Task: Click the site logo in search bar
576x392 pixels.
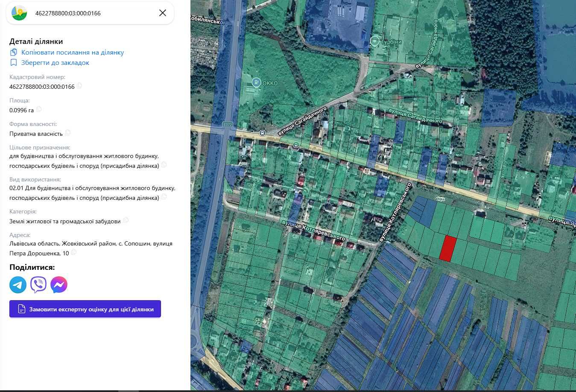Action: tap(19, 13)
